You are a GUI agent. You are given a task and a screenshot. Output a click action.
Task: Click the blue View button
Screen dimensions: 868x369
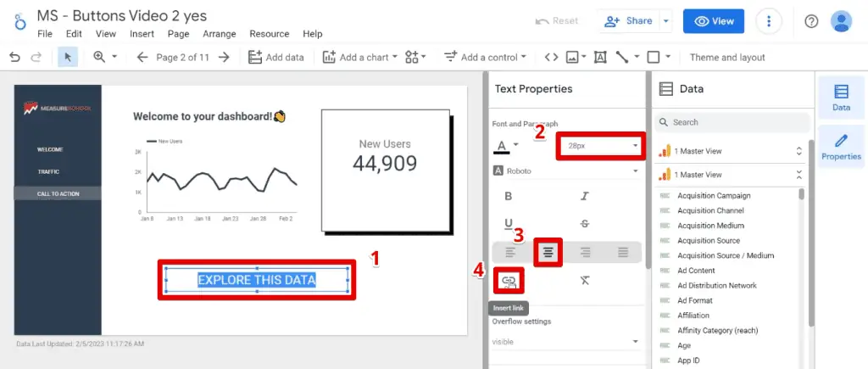click(x=714, y=21)
